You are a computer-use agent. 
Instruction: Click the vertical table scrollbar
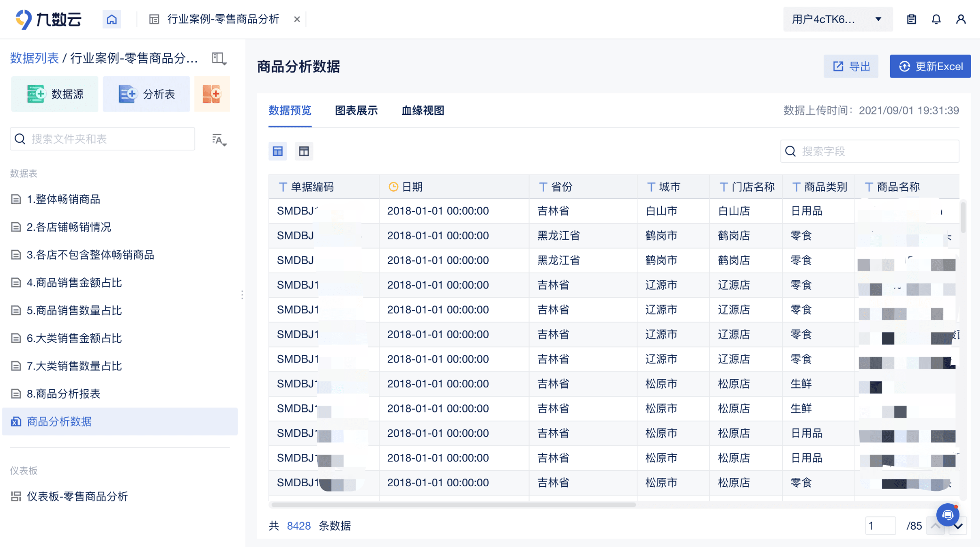click(963, 217)
